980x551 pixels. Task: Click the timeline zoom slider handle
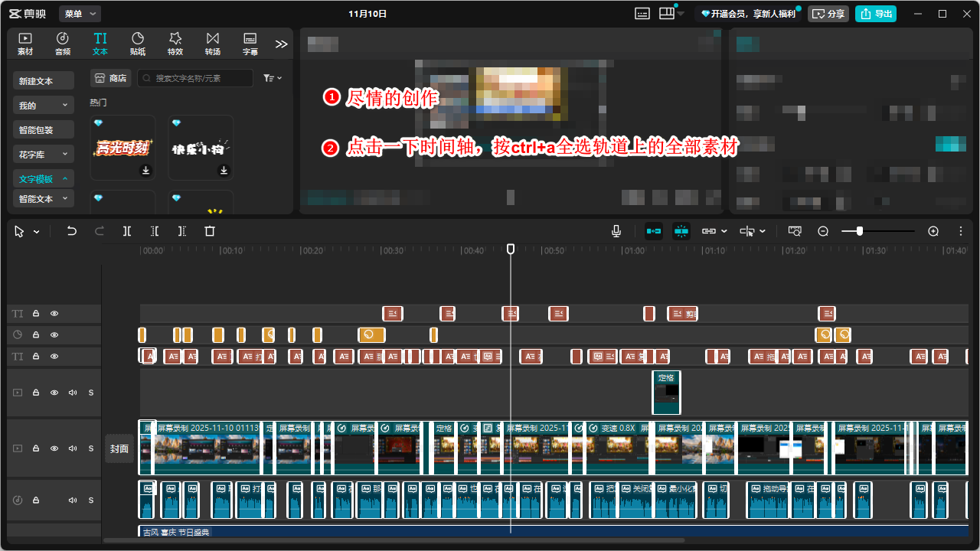click(860, 231)
